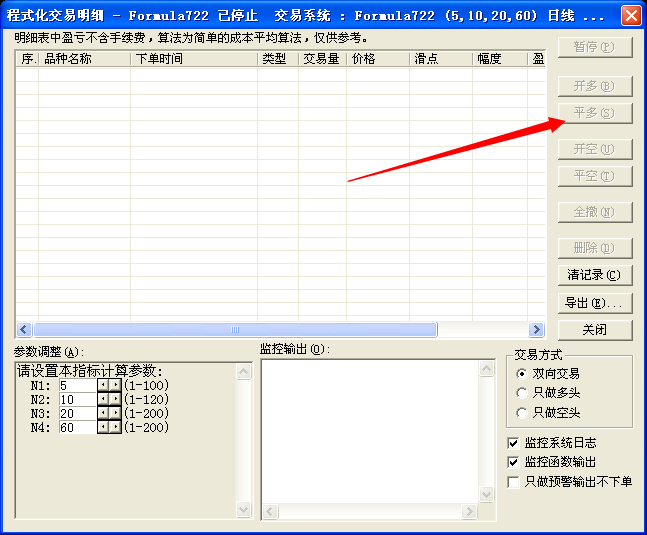Click up arrow of 参数调整 panel scrollbar
Viewport: 647px width, 535px height.
(x=244, y=372)
